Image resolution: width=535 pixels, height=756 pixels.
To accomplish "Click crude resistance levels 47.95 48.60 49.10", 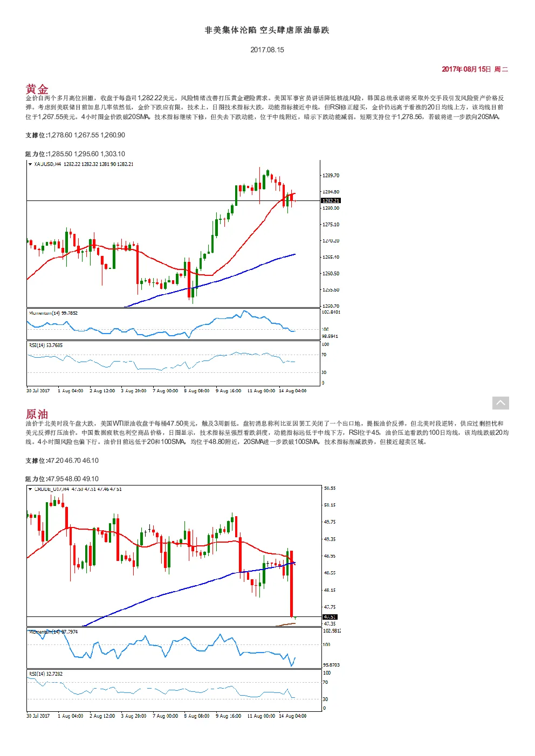I will [73, 479].
